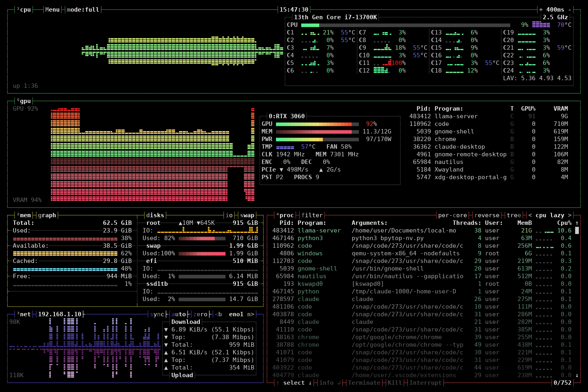Image resolution: width=588 pixels, height=392 pixels.
Task: Switch to next process sort column arrow
Action: click(x=570, y=215)
